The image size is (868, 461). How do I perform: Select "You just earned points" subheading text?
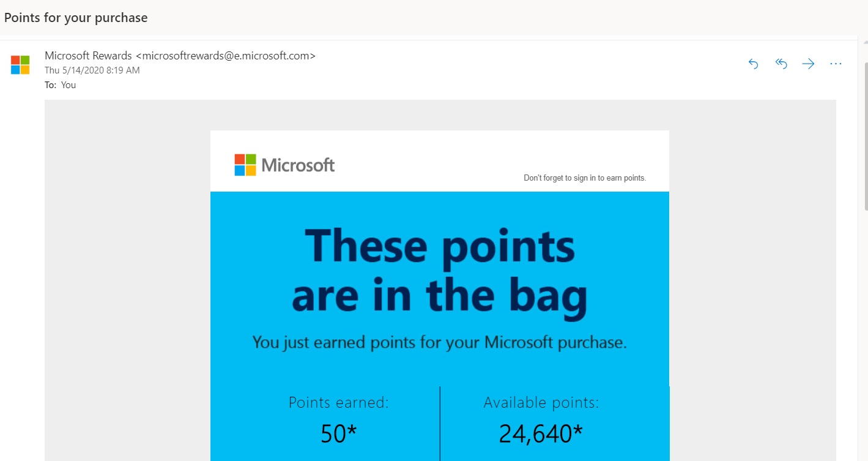[440, 342]
